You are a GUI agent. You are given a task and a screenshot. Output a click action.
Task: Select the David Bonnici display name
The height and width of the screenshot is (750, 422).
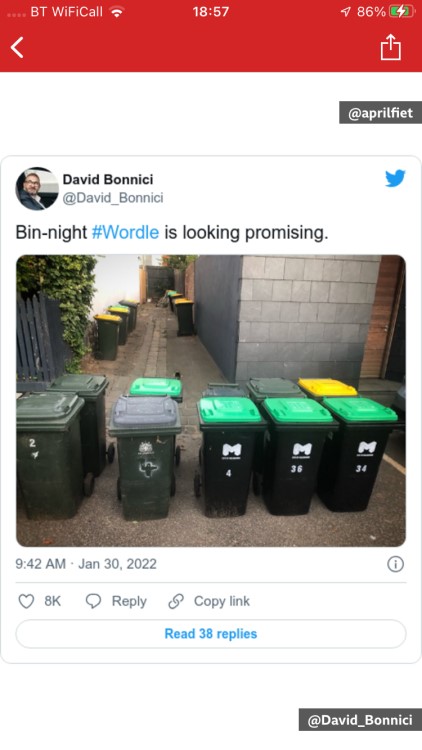108,179
